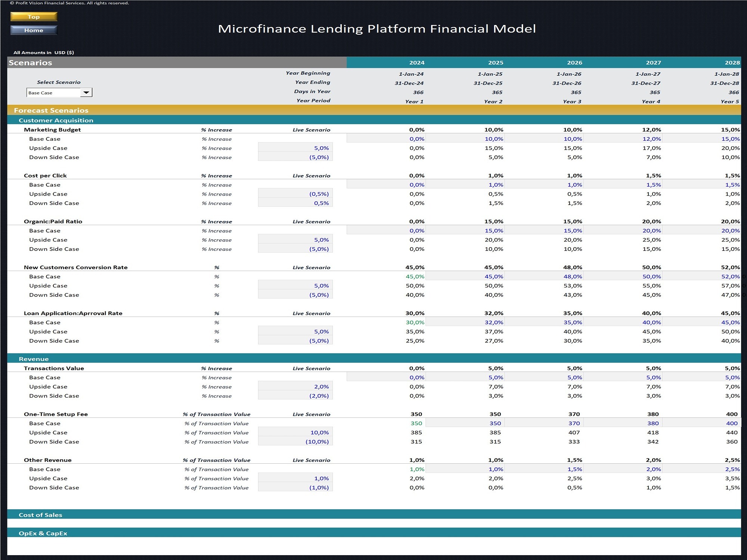The width and height of the screenshot is (747, 560).
Task: Select Marketing Budget Base Case 2028 15,0% cell
Action: pos(701,139)
